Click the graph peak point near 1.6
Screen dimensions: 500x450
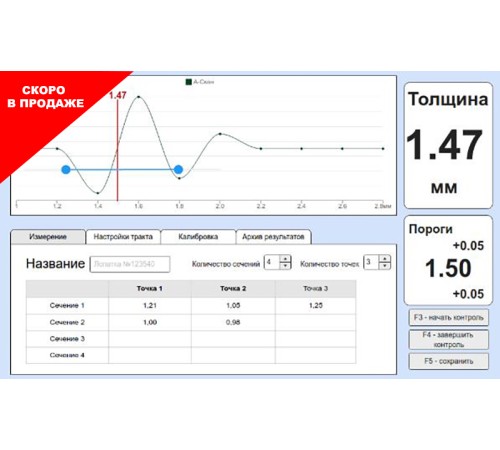click(x=138, y=97)
